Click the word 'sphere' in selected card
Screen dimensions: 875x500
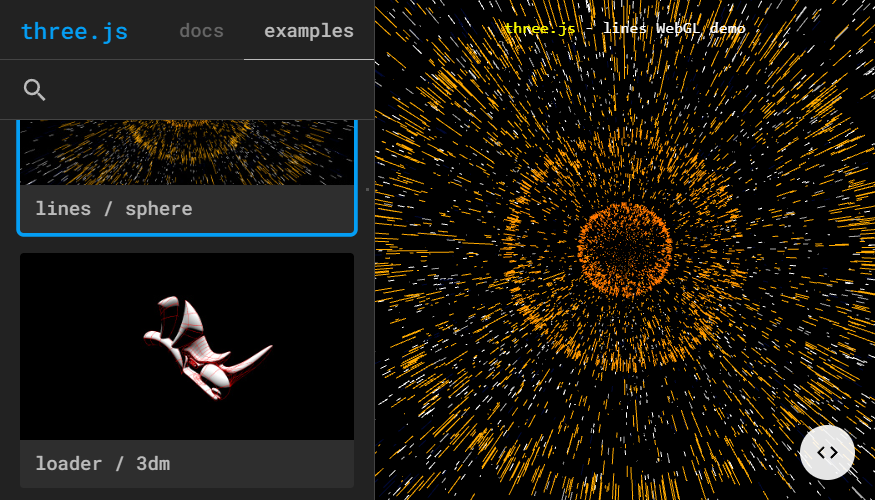158,209
